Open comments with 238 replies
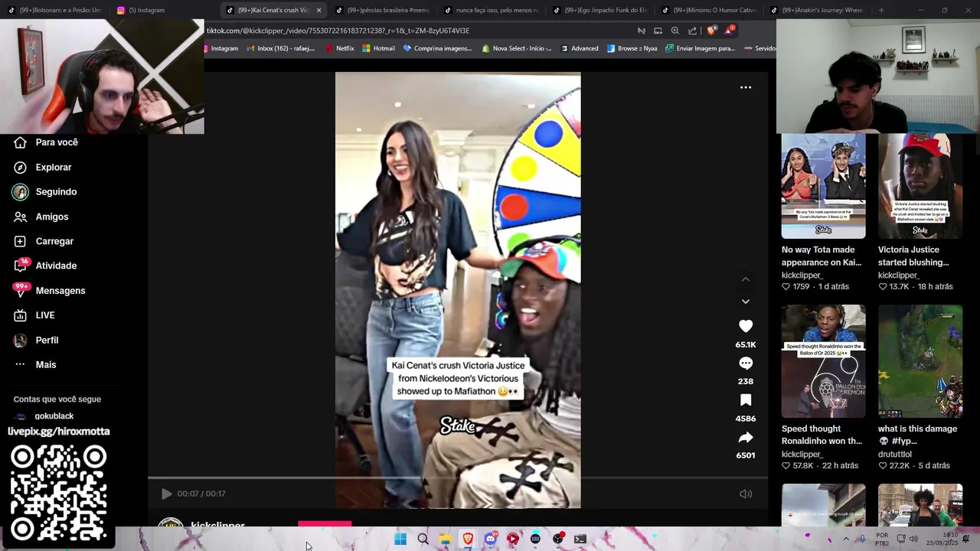The width and height of the screenshot is (980, 551). click(x=746, y=364)
